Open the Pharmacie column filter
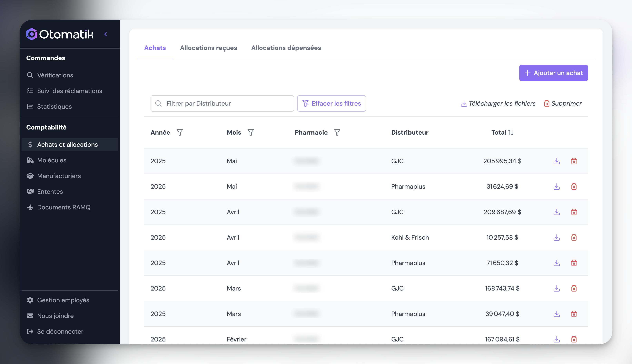Viewport: 632px width, 364px height. pos(337,132)
